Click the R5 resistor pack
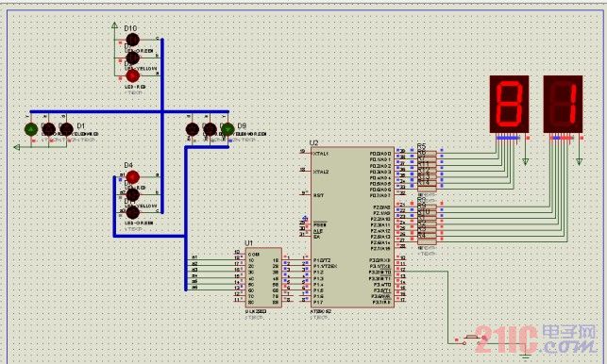This screenshot has width=607, height=364. (x=427, y=172)
